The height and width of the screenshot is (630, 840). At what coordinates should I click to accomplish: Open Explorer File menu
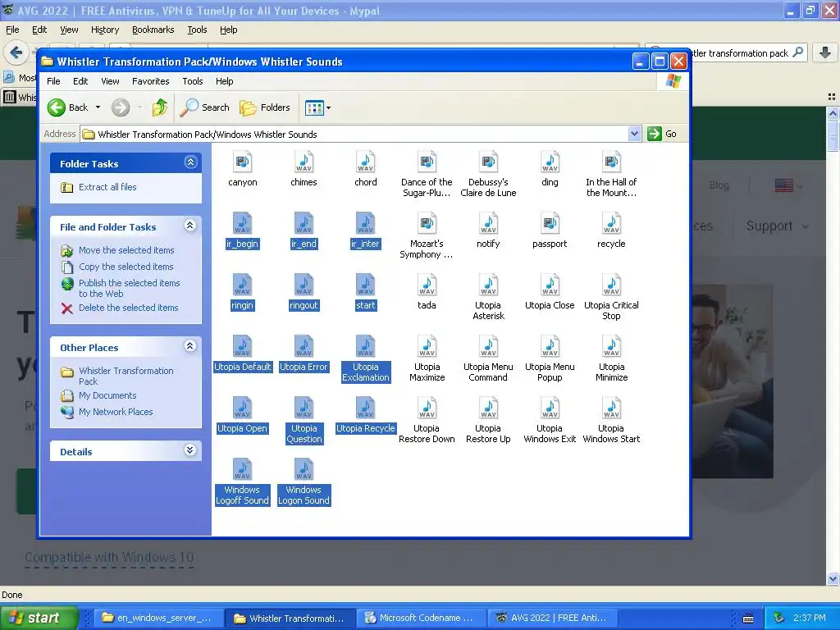(x=53, y=81)
